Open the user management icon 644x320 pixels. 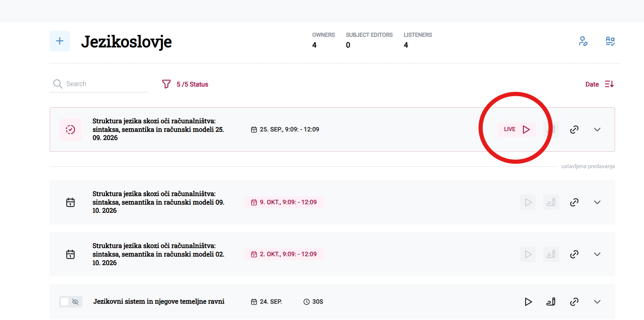583,41
